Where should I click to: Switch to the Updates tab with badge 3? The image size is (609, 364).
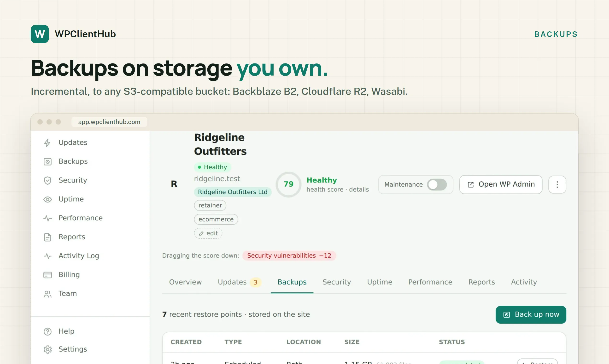tap(239, 282)
